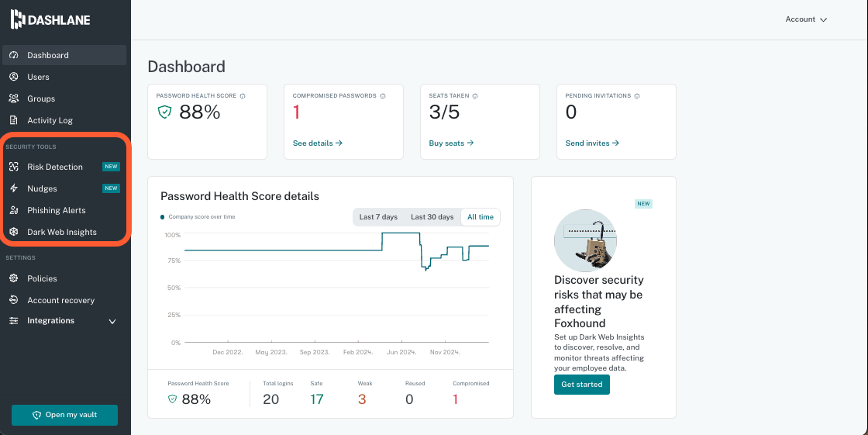The width and height of the screenshot is (868, 435).
Task: Click the Users person icon
Action: [15, 77]
